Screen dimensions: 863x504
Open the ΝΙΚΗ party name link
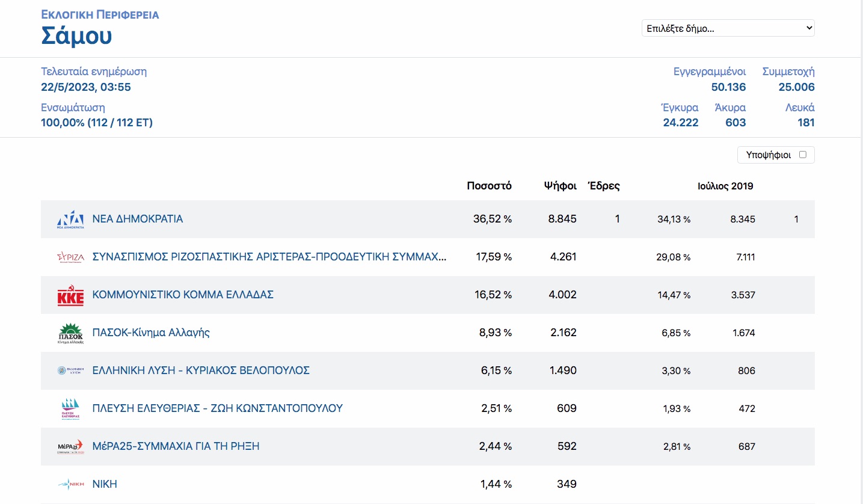105,484
